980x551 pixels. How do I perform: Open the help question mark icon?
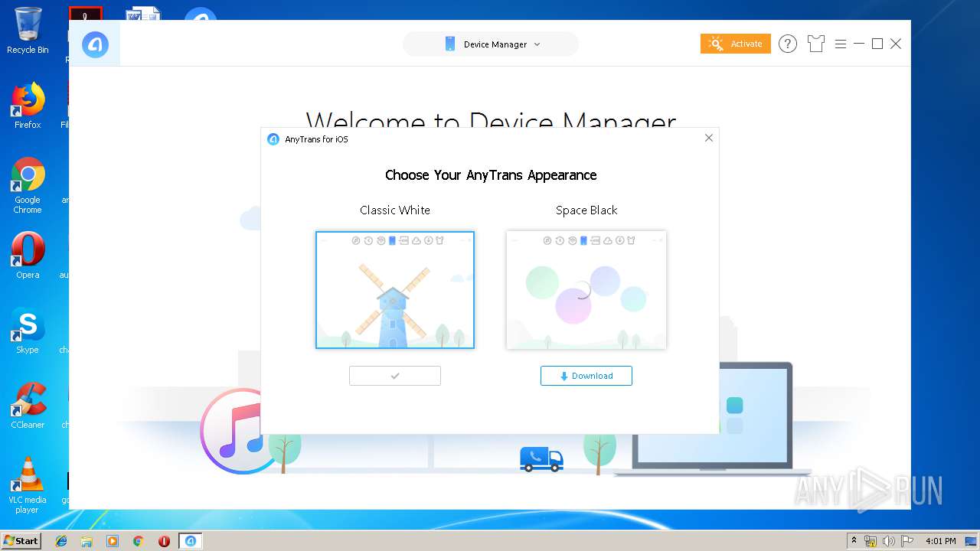(x=787, y=44)
